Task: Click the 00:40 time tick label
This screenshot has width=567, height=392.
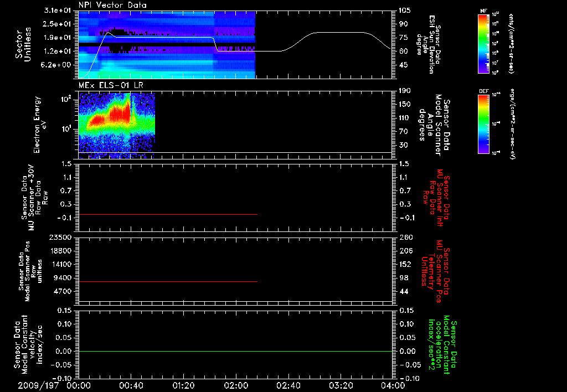Action: coord(131,385)
